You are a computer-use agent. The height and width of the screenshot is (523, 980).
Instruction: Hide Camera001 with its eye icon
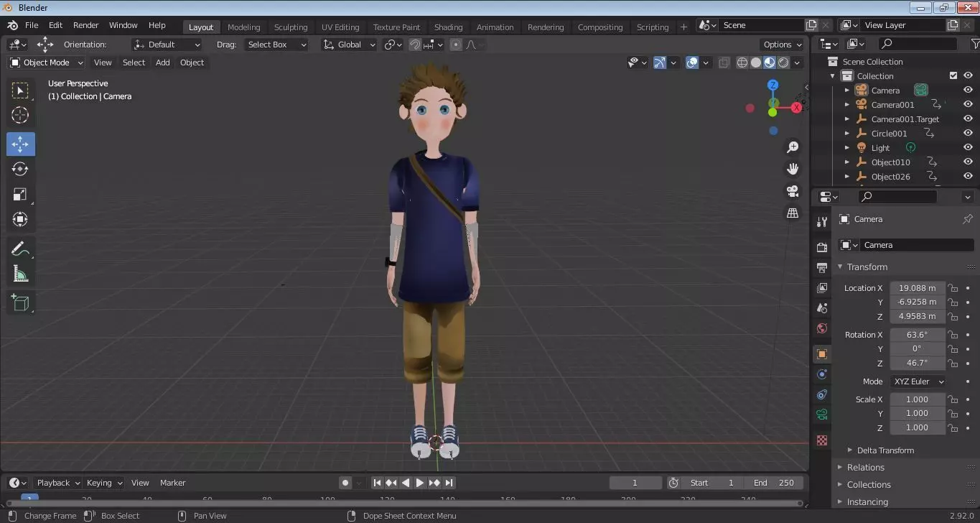point(968,105)
